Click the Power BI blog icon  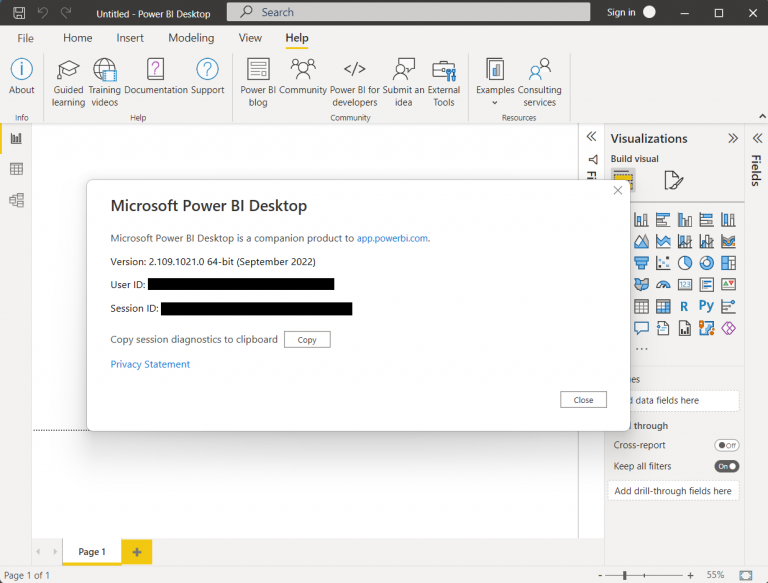pos(258,70)
